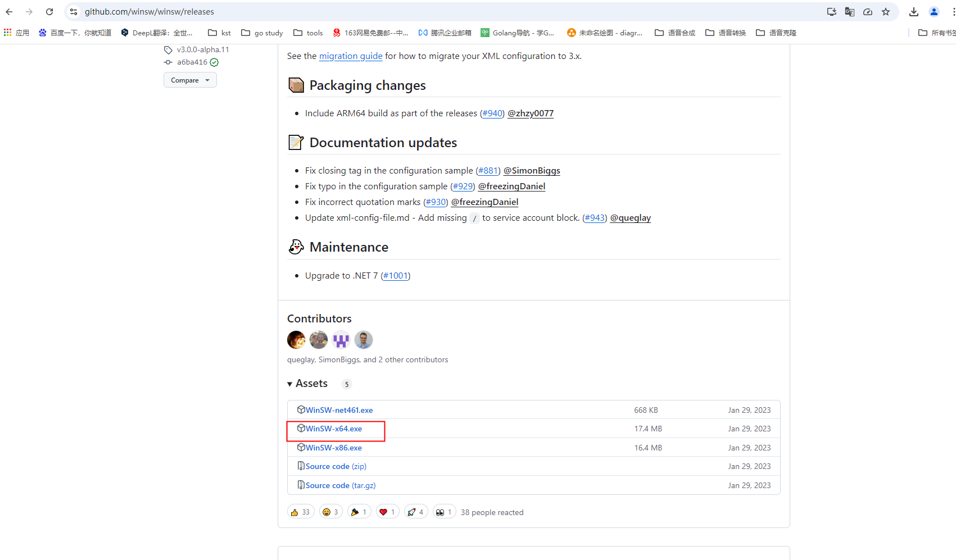Open the Golang navigation bookmark

pyautogui.click(x=518, y=33)
